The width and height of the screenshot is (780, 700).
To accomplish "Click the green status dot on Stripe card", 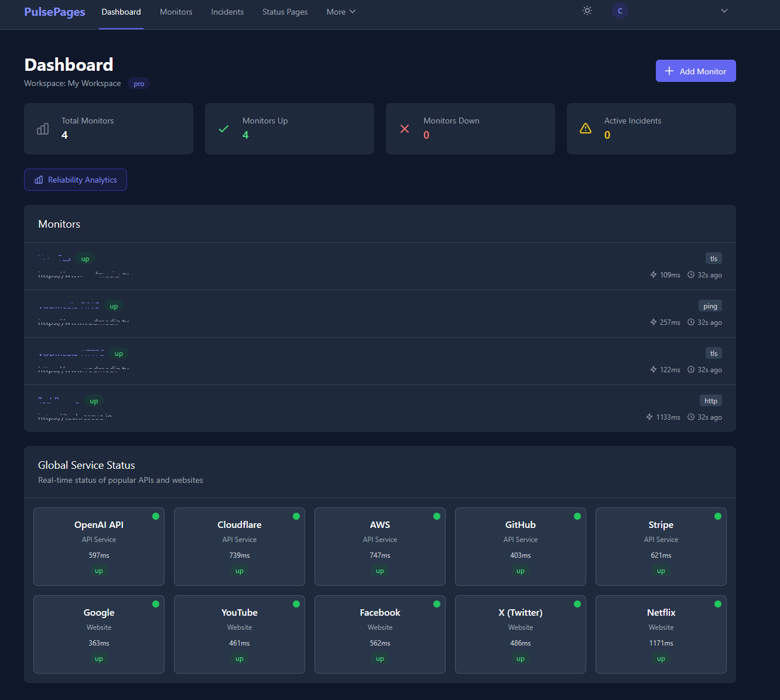I will (x=718, y=516).
